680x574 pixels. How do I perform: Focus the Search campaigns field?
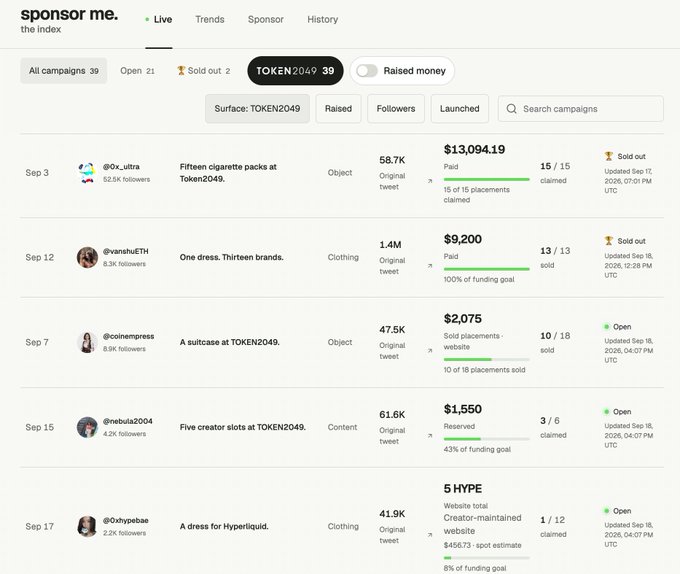(581, 109)
